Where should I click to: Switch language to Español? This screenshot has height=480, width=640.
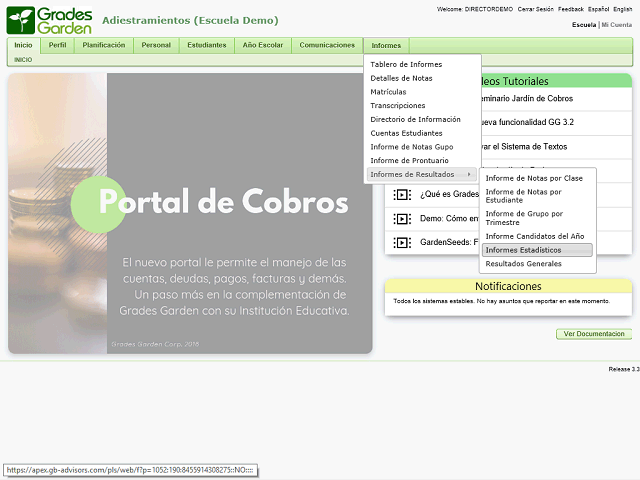tap(598, 9)
